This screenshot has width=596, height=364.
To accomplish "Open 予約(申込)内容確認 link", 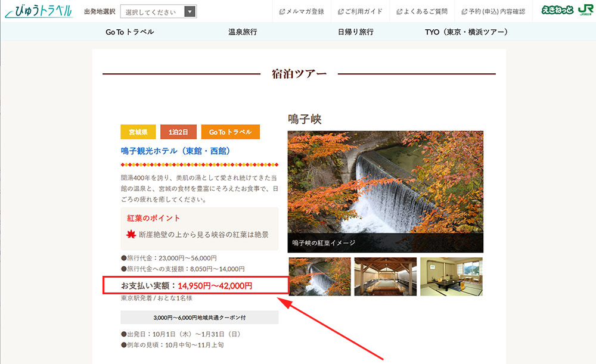I will [493, 12].
